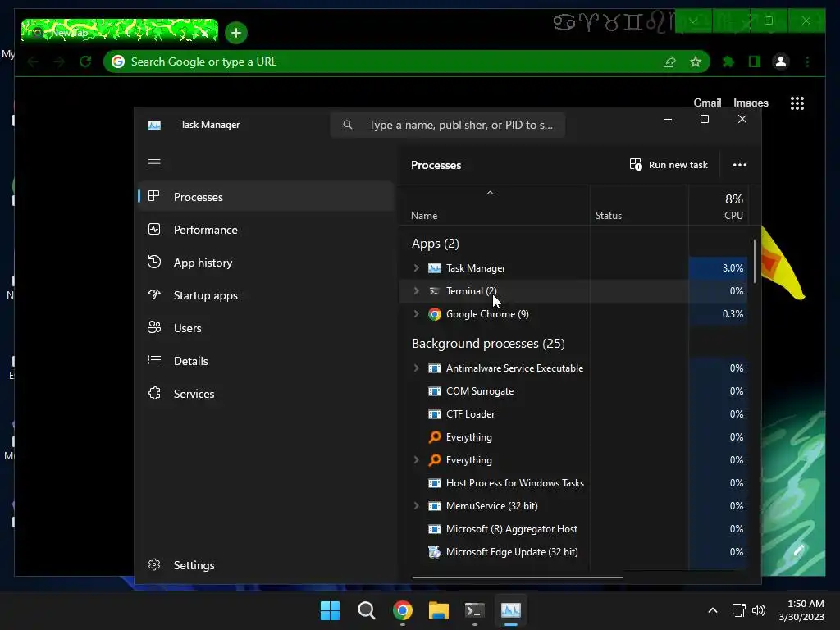This screenshot has height=630, width=840.
Task: Open clock and date flyout
Action: tap(801, 610)
